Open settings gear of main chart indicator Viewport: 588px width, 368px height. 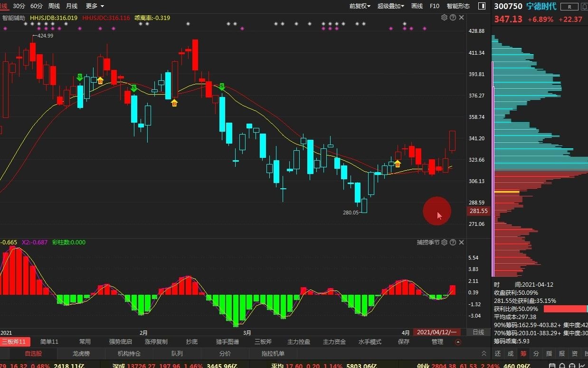[444, 18]
